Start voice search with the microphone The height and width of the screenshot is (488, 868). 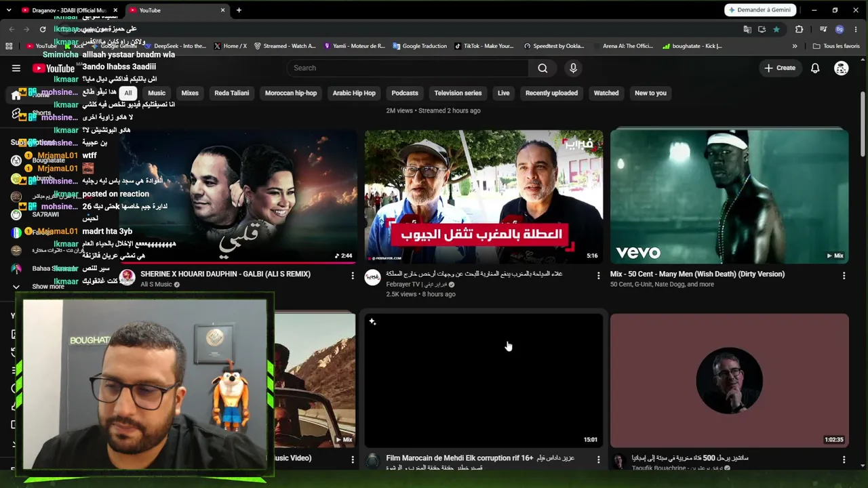coord(573,68)
